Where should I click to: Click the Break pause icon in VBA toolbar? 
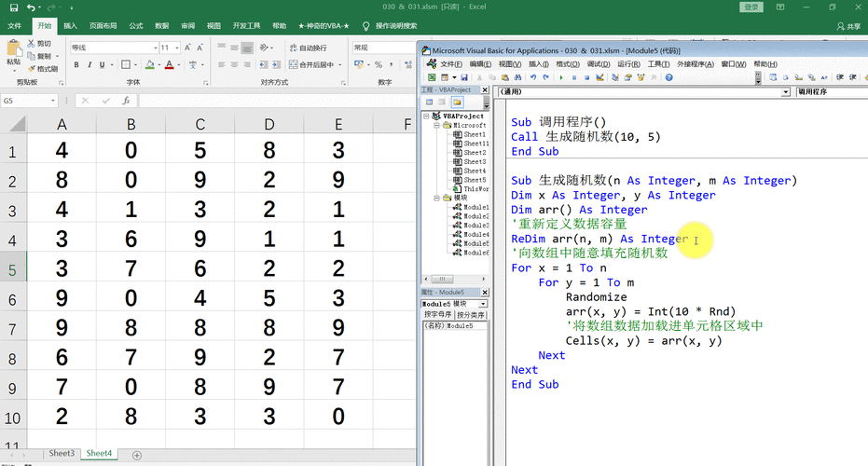[x=574, y=77]
